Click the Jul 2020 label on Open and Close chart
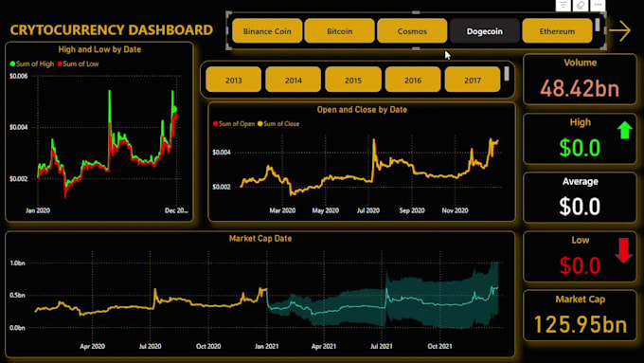The width and height of the screenshot is (644, 363). tap(368, 210)
